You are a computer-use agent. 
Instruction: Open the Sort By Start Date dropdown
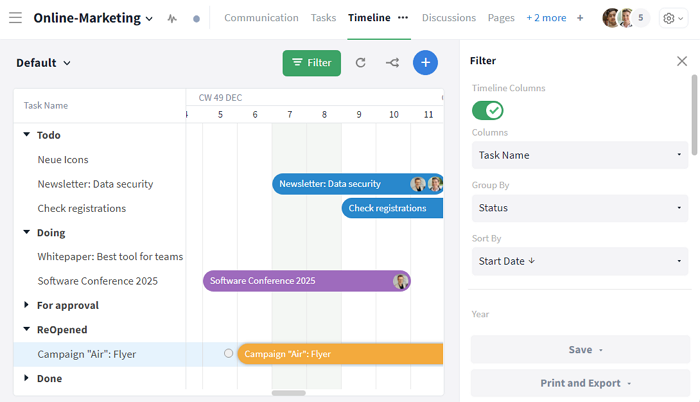579,261
